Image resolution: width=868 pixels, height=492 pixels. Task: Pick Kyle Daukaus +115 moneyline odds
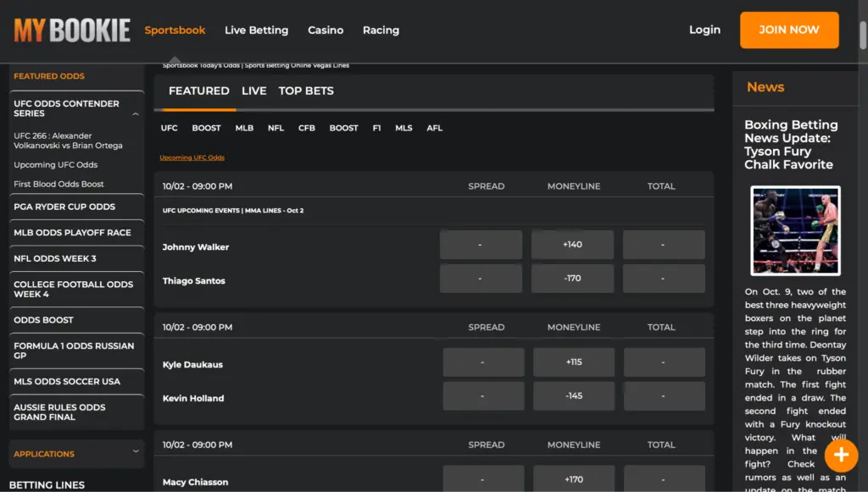coord(574,362)
